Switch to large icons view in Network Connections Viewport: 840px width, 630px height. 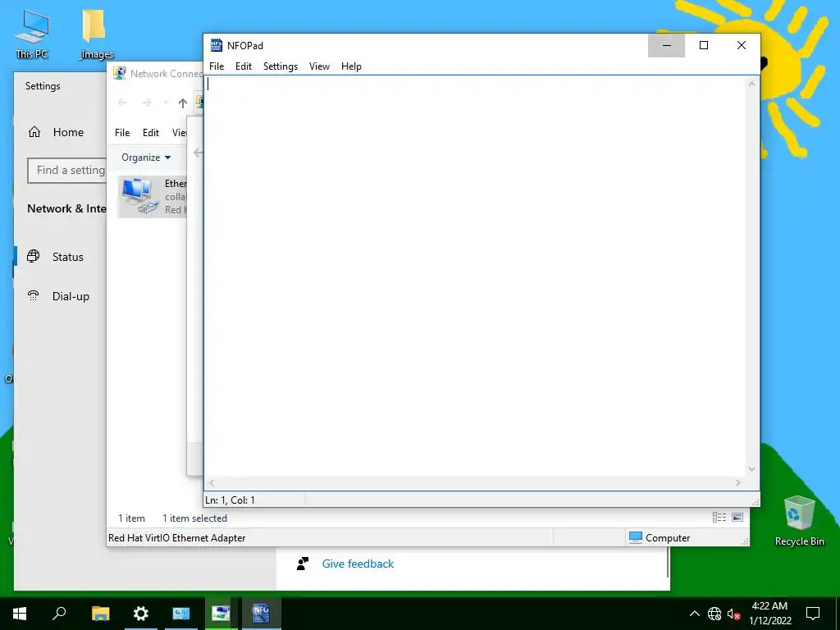tap(737, 518)
